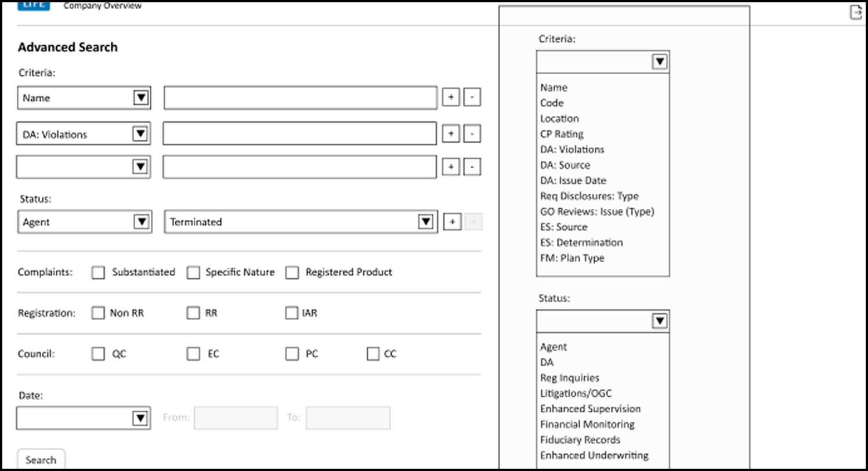Open the Company Overview tab
The image size is (868, 471).
(x=102, y=6)
